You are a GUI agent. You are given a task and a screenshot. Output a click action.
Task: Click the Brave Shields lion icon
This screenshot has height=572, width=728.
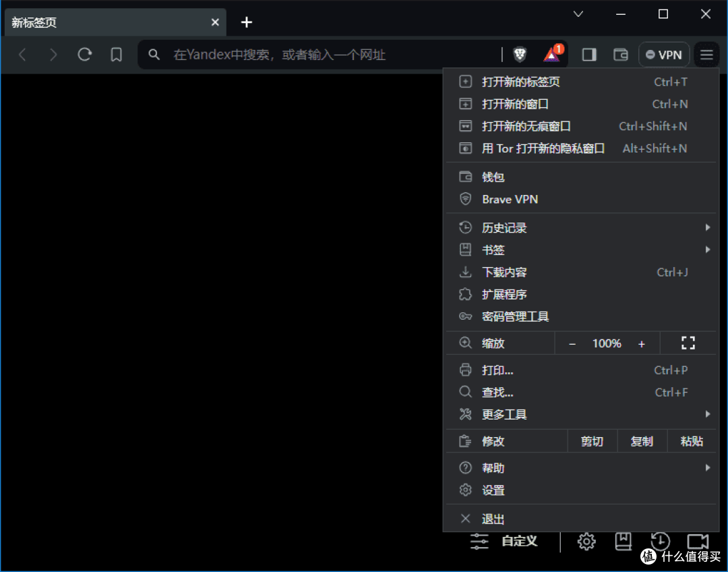[x=520, y=55]
